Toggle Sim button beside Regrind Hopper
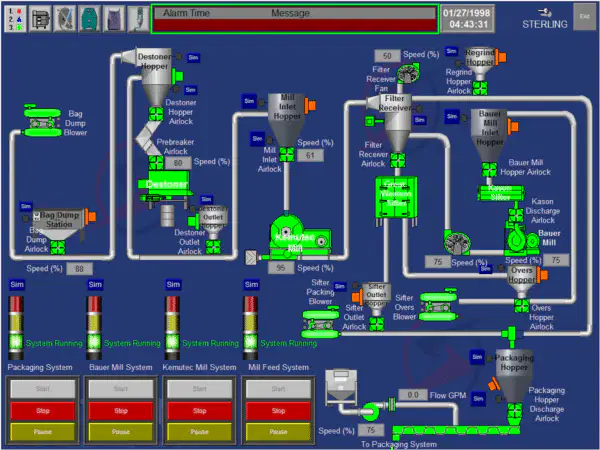The height and width of the screenshot is (450, 600). tap(452, 51)
